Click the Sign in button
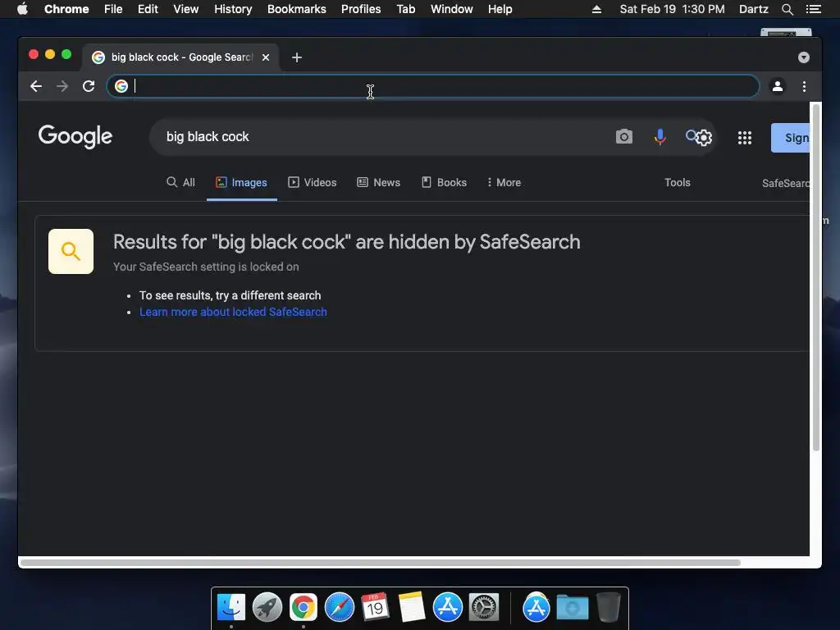Image resolution: width=840 pixels, height=630 pixels. click(x=791, y=138)
